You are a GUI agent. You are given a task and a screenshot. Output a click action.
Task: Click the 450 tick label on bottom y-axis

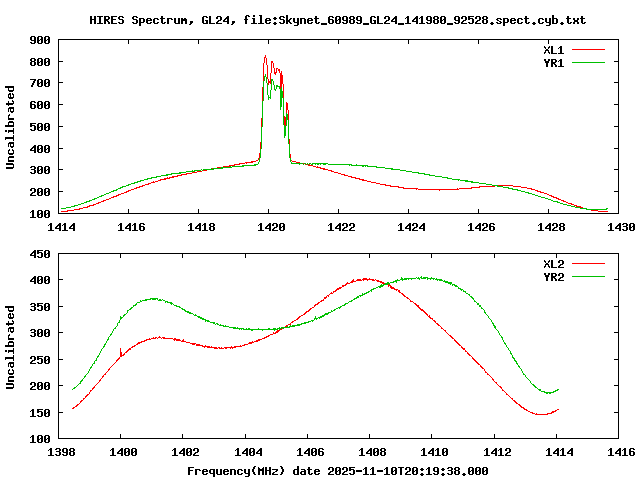pos(40,254)
